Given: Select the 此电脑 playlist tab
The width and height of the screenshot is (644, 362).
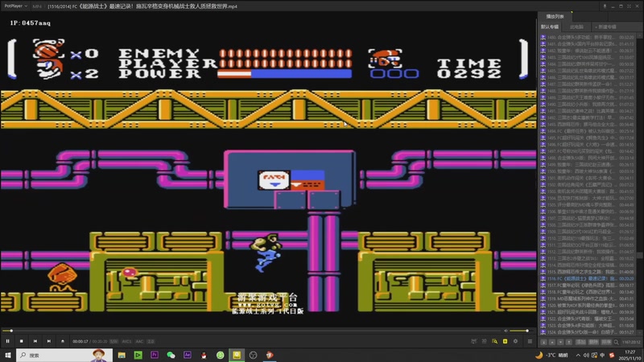Looking at the screenshot, I should [576, 27].
